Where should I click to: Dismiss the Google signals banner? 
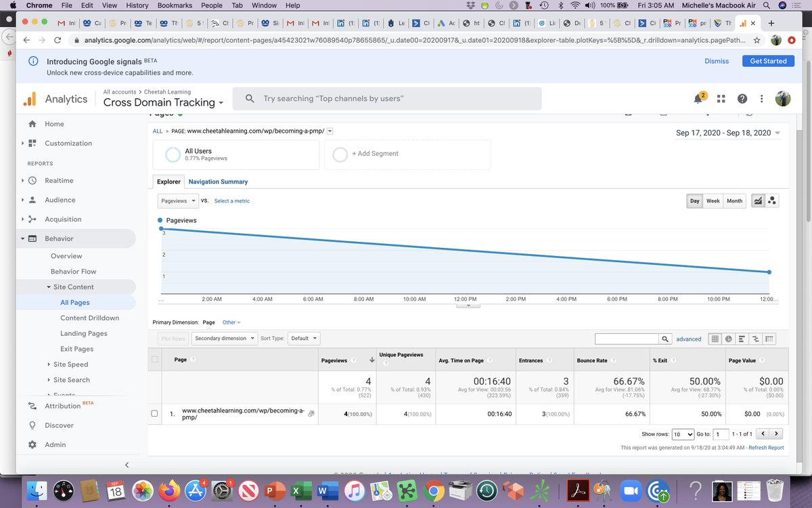(717, 61)
